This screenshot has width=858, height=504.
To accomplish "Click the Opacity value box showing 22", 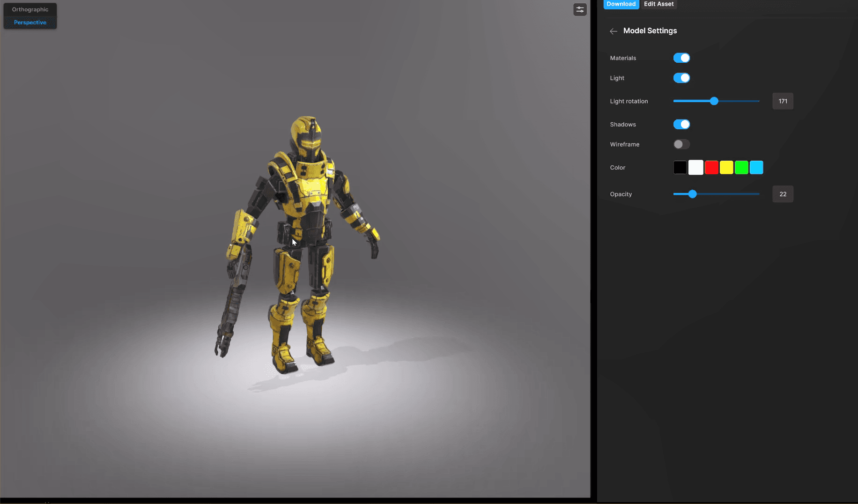I will pos(782,193).
